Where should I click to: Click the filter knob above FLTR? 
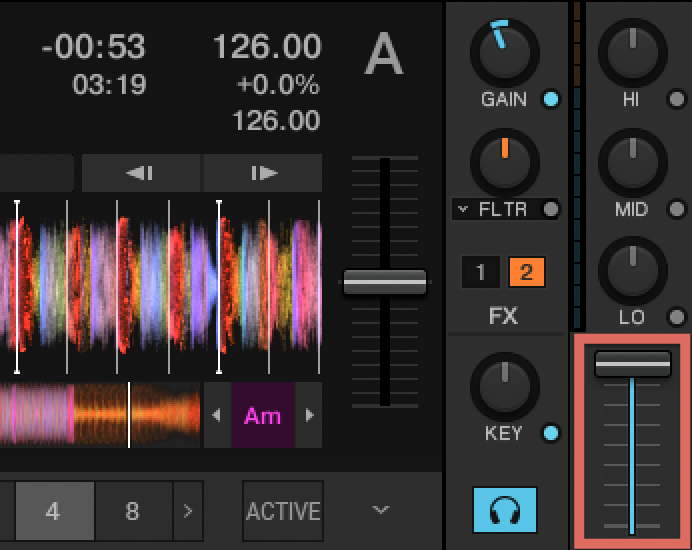click(x=505, y=162)
